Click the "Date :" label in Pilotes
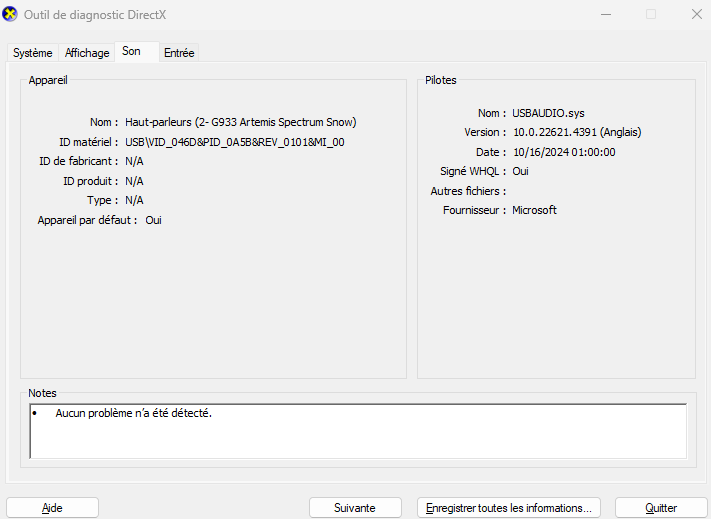The height and width of the screenshot is (519, 711). tap(491, 152)
